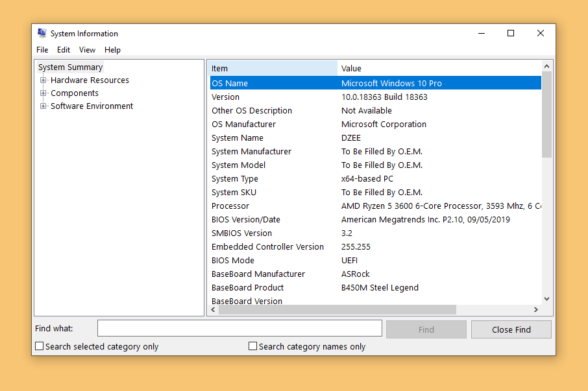Select the OS Name row
The height and width of the screenshot is (391, 588).
tap(375, 83)
